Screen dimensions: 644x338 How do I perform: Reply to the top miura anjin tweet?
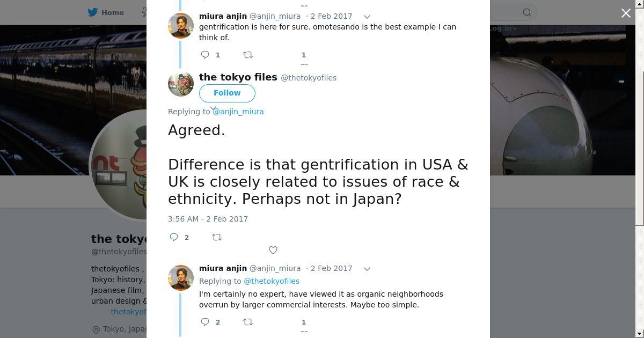pos(205,55)
